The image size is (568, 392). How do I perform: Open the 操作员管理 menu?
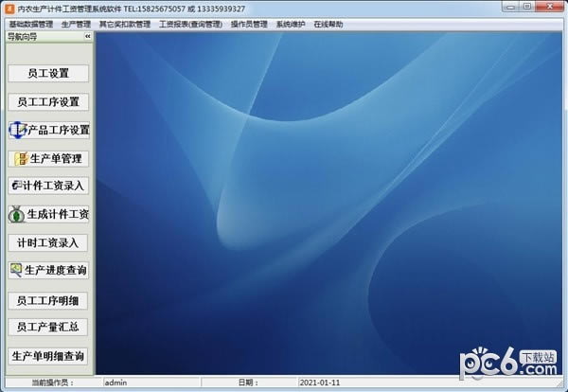click(x=249, y=24)
